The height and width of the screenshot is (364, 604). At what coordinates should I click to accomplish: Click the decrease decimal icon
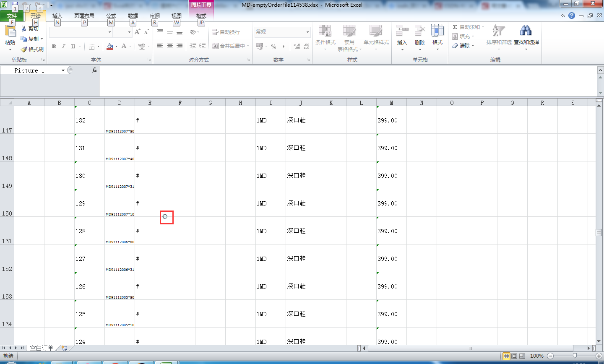coord(306,46)
